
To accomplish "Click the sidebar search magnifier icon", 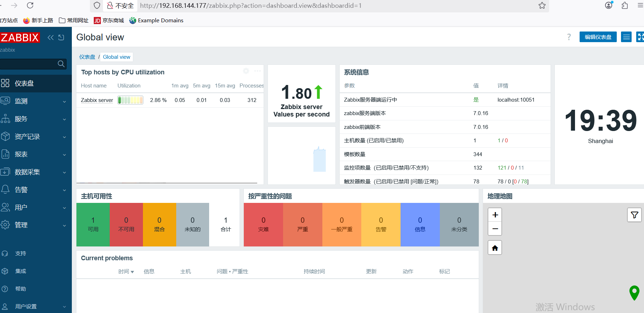I will tap(61, 64).
